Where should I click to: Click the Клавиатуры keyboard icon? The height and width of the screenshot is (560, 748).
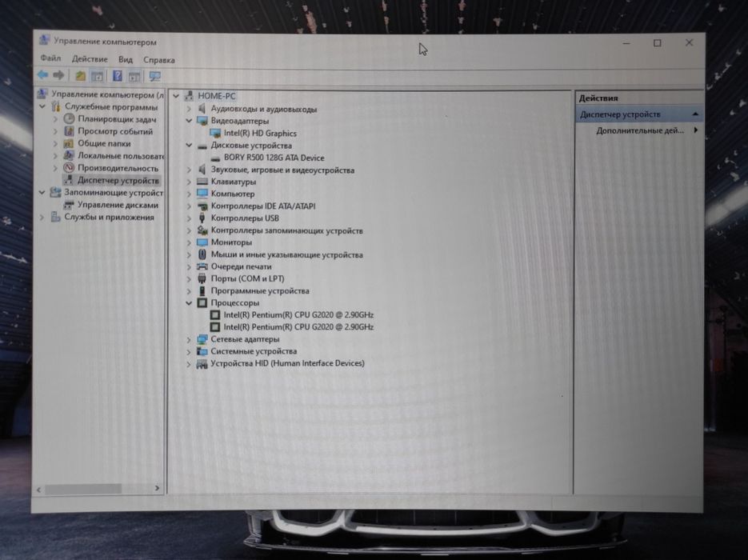[x=202, y=182]
